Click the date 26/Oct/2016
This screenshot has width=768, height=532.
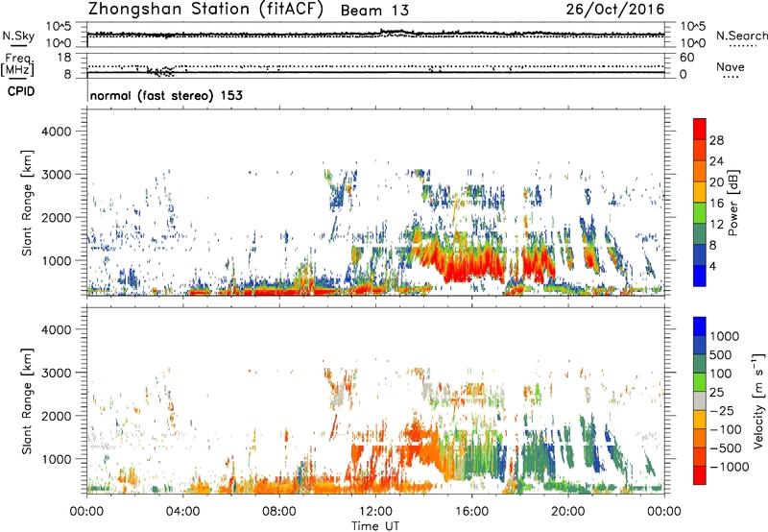click(615, 10)
